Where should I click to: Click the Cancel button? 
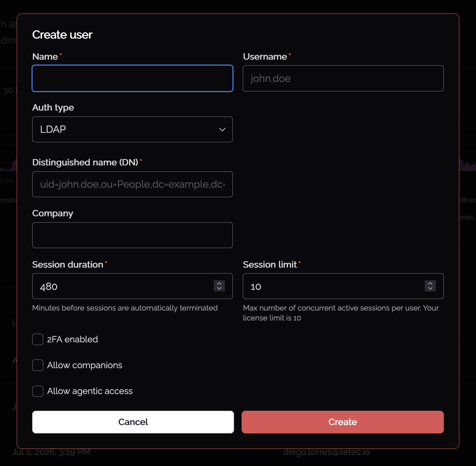point(133,422)
